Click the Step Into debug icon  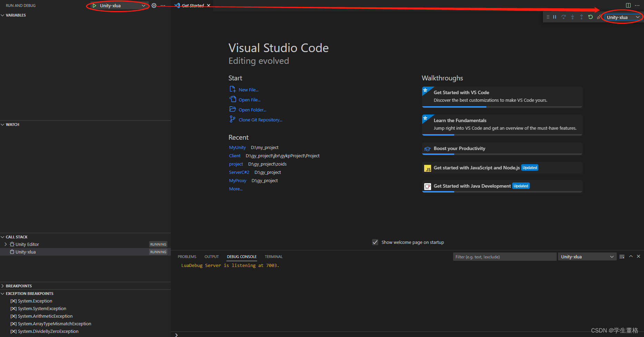(x=573, y=17)
